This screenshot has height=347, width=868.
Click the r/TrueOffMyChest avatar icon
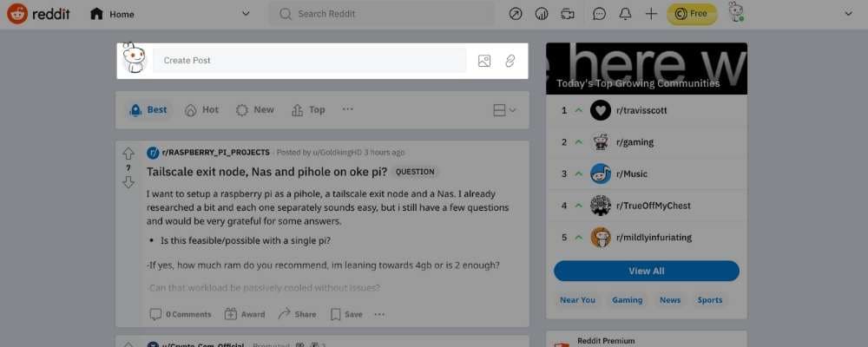[601, 206]
